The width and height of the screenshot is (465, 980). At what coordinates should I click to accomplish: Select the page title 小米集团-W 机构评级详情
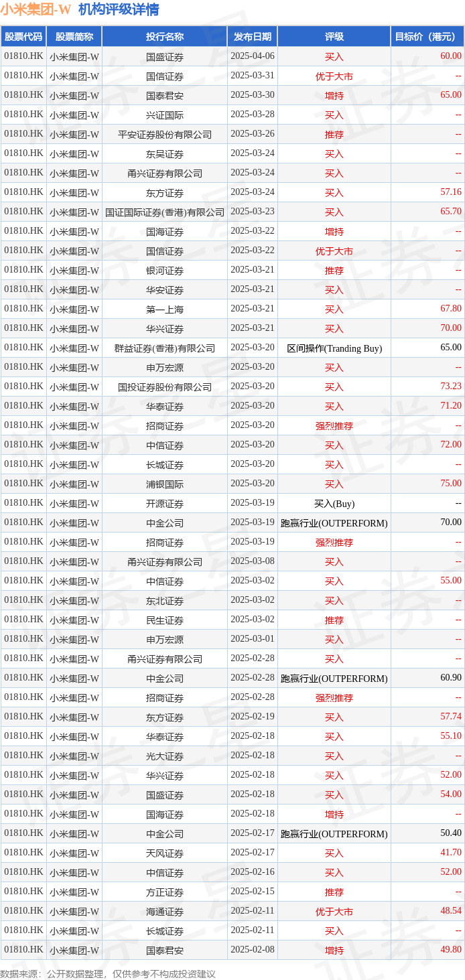point(80,9)
